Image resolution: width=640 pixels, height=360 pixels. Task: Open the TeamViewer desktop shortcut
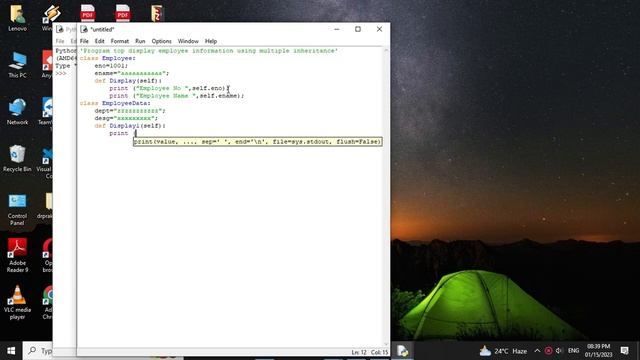[46, 112]
